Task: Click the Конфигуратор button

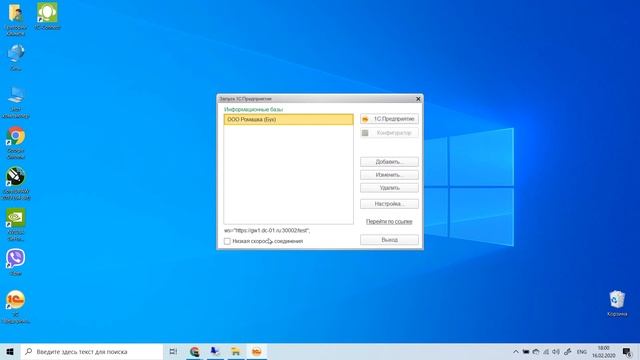Action: pyautogui.click(x=389, y=133)
